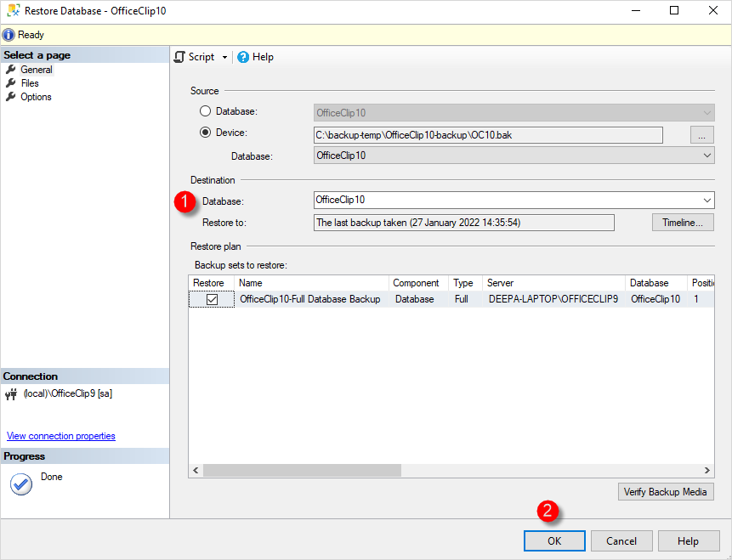Select the Files page
The image size is (732, 560).
(30, 83)
